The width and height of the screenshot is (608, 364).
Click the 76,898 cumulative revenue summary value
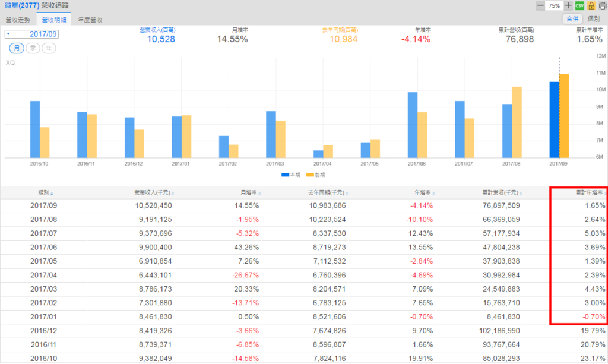coord(520,39)
